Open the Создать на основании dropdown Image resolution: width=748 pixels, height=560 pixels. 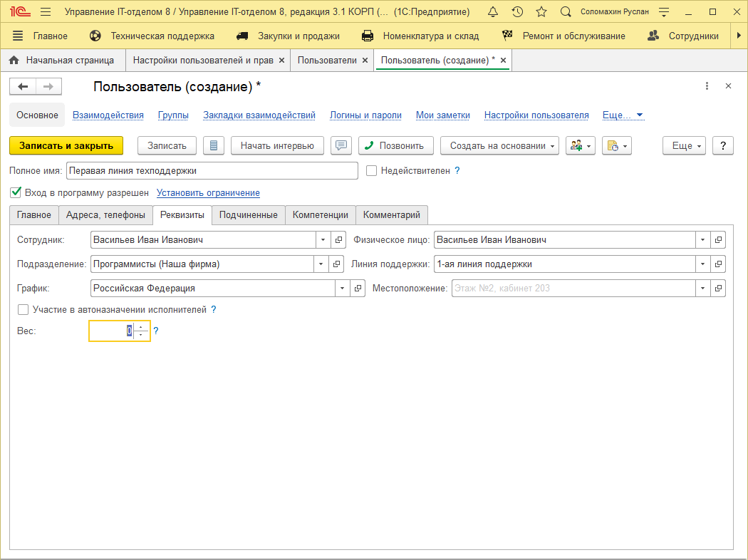pyautogui.click(x=499, y=145)
